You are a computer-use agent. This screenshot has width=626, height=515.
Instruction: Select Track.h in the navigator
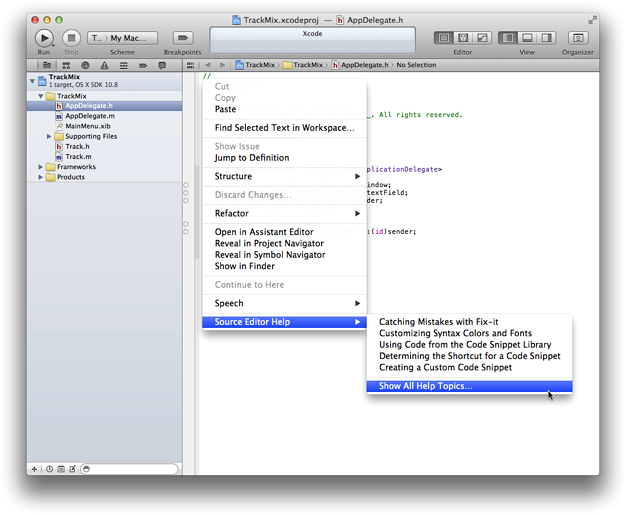(105, 147)
